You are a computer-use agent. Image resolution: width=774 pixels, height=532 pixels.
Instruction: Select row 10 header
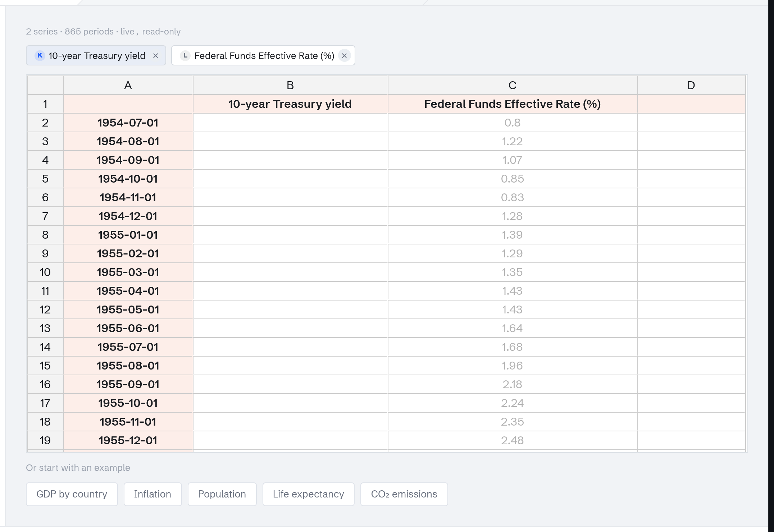tap(45, 272)
